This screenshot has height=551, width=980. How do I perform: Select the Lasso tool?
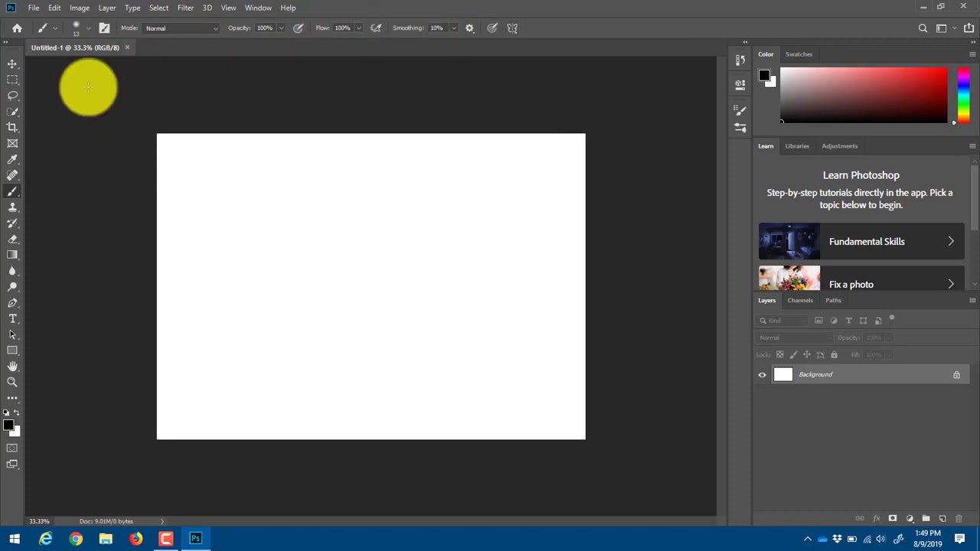pos(12,96)
